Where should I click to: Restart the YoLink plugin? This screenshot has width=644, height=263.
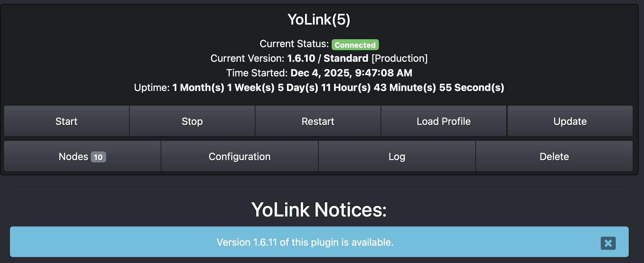(x=318, y=121)
